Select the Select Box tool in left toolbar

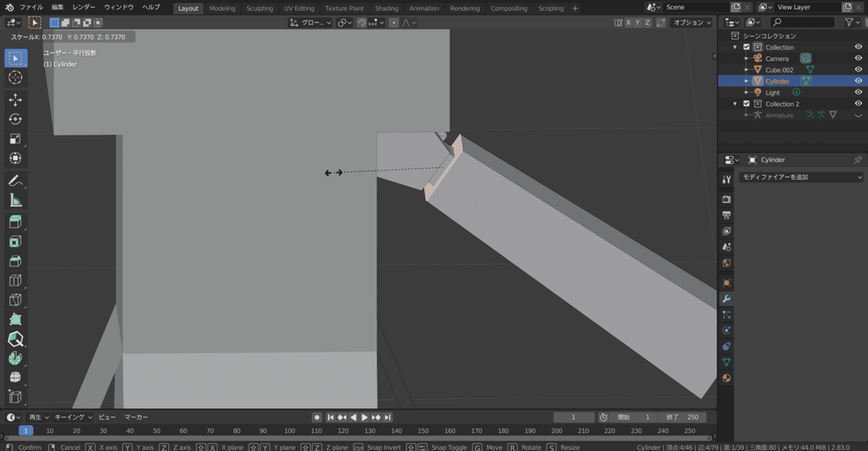15,58
